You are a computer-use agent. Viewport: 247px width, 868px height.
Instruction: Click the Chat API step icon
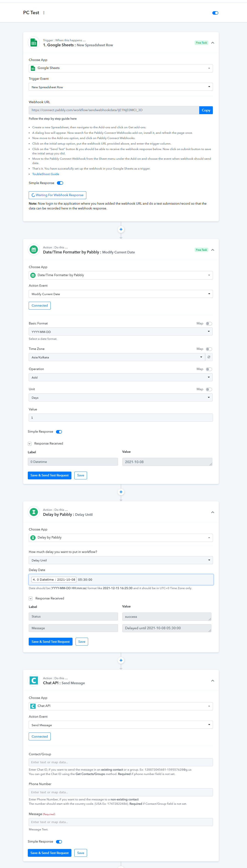[34, 681]
